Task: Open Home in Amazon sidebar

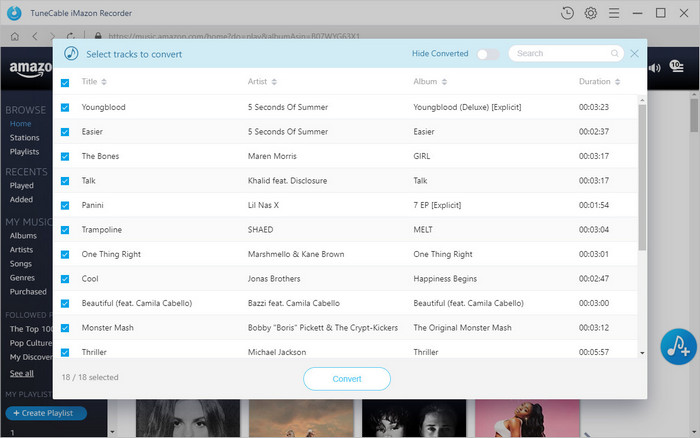Action: pyautogui.click(x=21, y=124)
